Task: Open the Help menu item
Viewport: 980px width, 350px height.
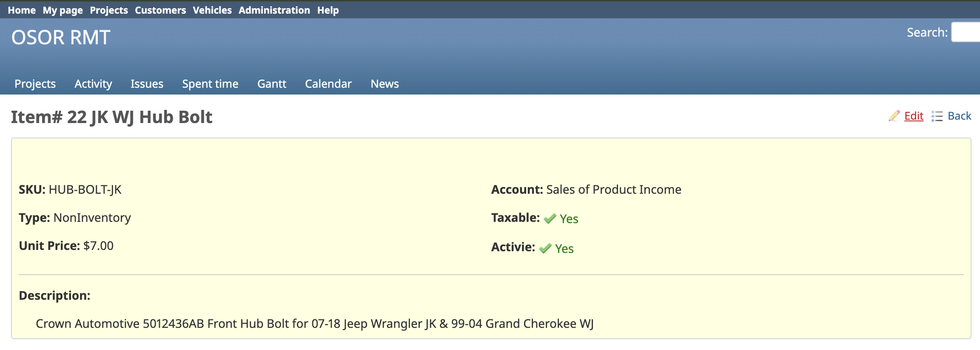Action: point(328,10)
